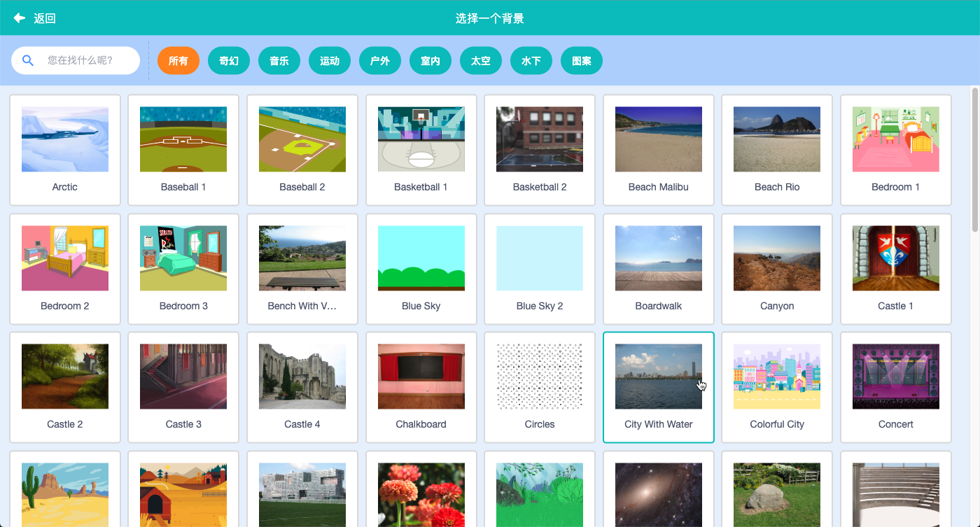Open the Beach Rio backdrop
Screen dimensions: 980x527
[x=777, y=150]
